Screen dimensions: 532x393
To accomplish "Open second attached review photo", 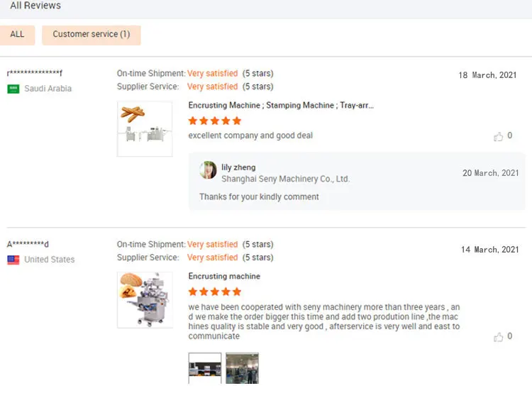I will coord(242,369).
